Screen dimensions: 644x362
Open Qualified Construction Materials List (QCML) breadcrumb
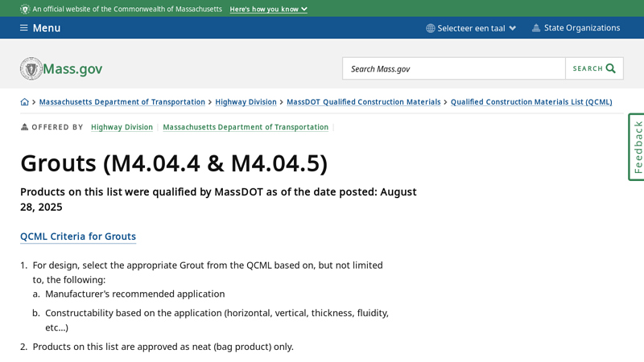click(531, 102)
